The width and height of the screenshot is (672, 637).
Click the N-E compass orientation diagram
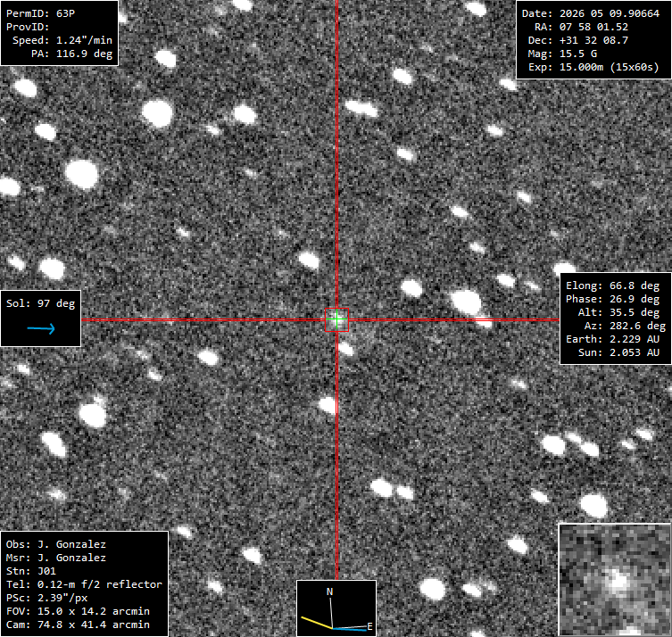(336, 608)
